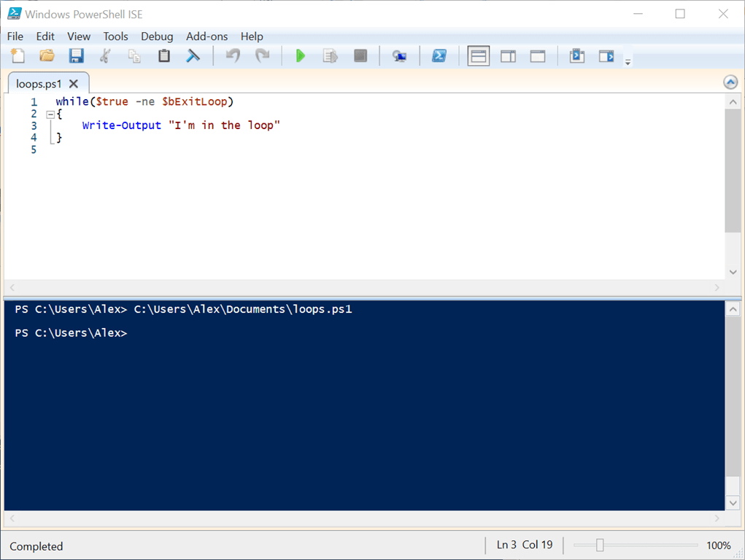Show script pane on the right
Viewport: 745px width, 560px height.
tap(508, 57)
